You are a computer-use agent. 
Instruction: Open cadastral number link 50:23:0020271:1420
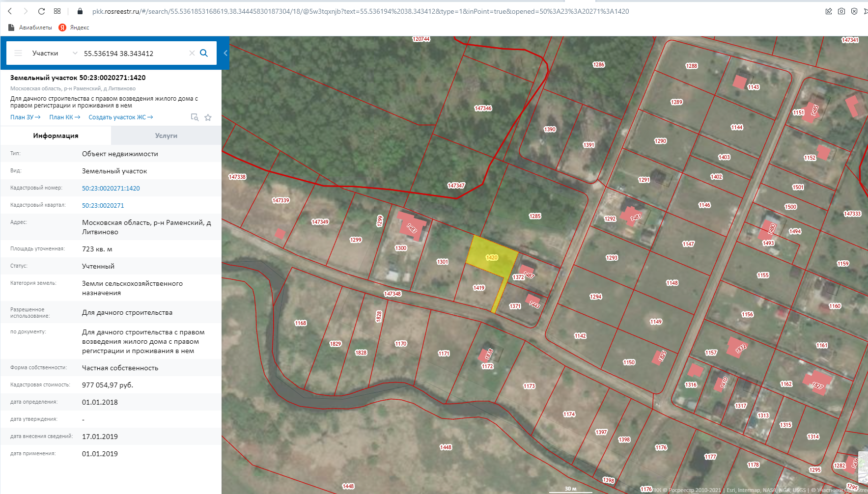111,188
